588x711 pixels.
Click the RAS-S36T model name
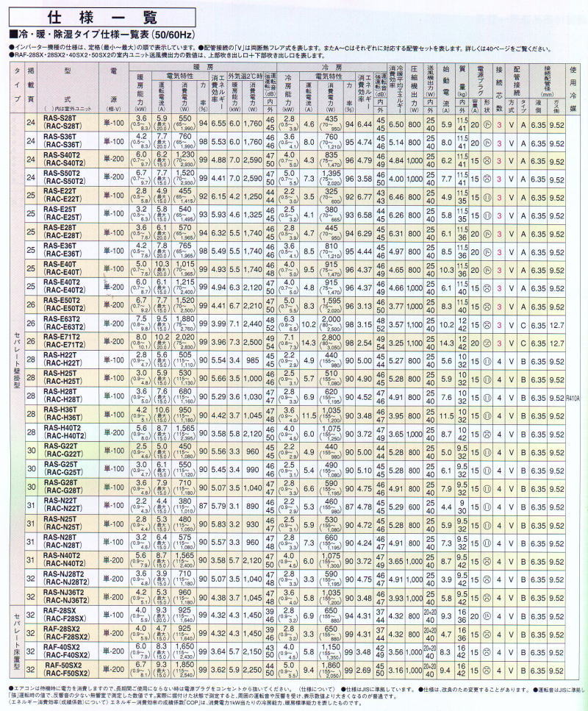pyautogui.click(x=60, y=137)
